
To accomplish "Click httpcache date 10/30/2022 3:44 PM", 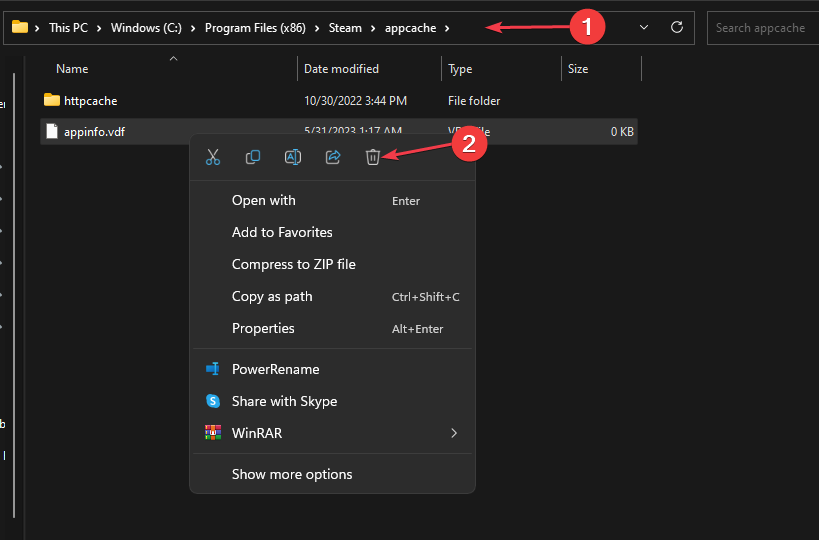I will point(355,101).
